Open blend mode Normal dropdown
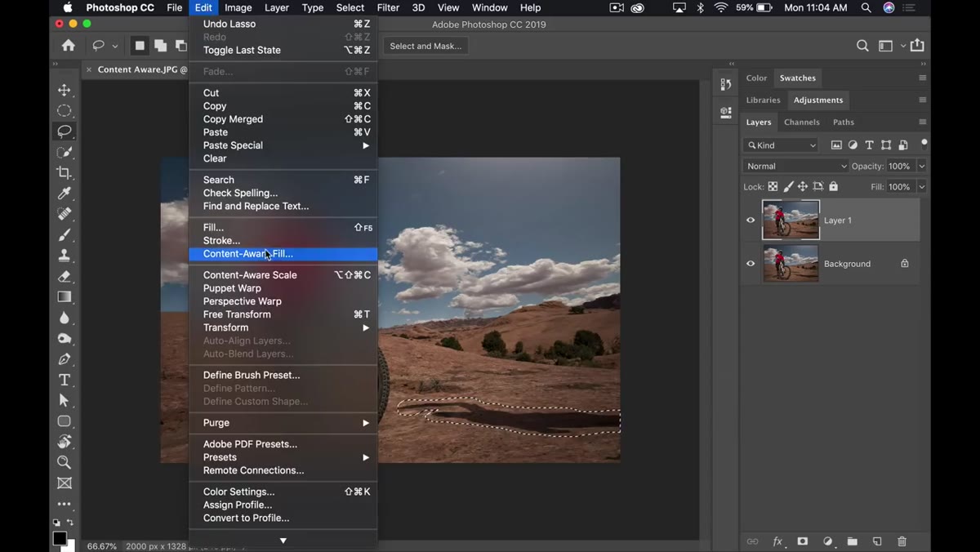Viewport: 980px width, 552px height. [x=795, y=166]
